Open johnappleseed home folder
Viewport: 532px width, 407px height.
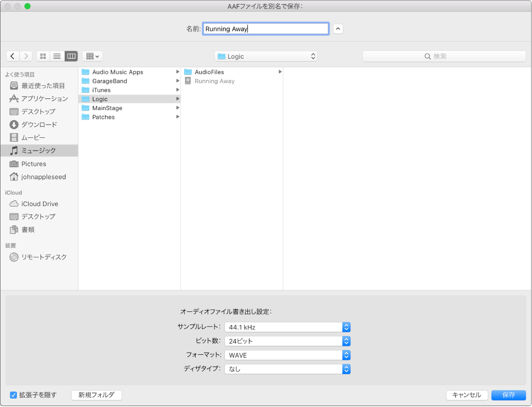pos(39,177)
